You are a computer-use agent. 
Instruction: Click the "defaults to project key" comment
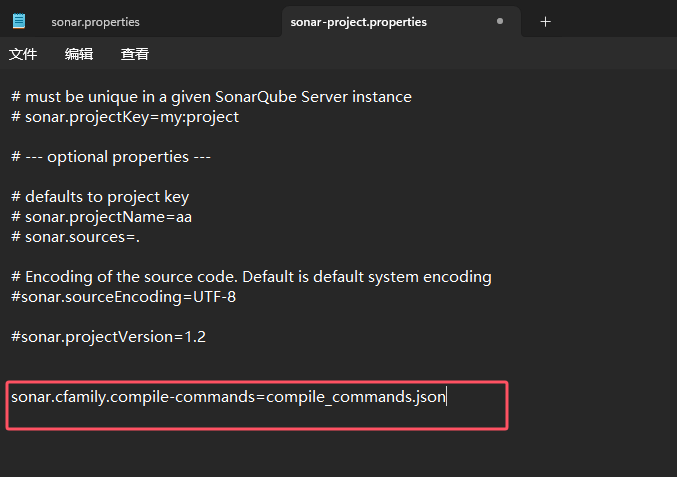tap(100, 197)
